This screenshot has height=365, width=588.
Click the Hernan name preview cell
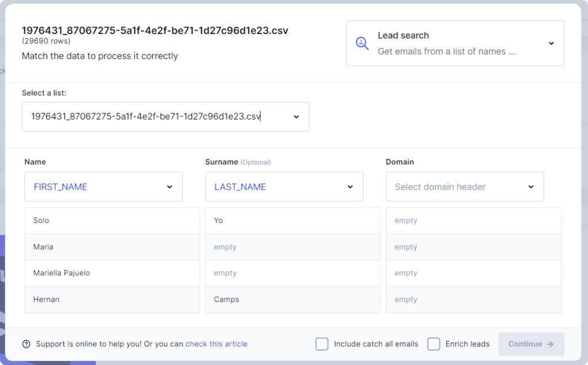click(x=112, y=299)
